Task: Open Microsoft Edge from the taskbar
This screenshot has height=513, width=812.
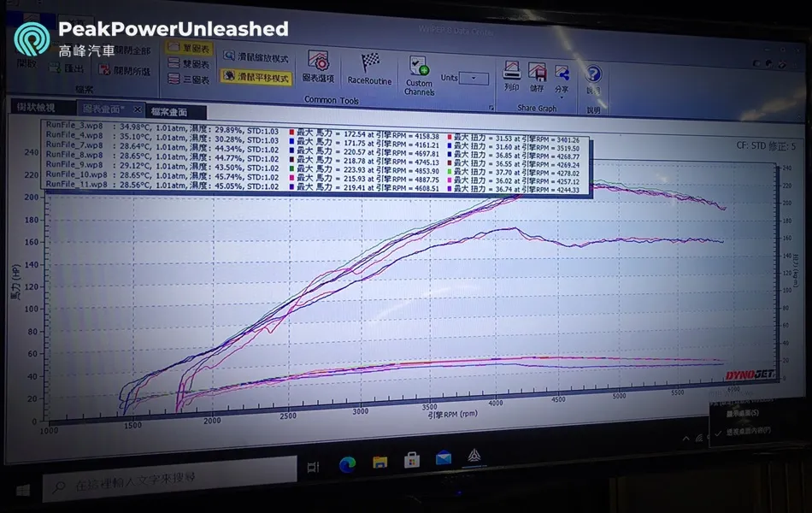Action: [x=348, y=463]
